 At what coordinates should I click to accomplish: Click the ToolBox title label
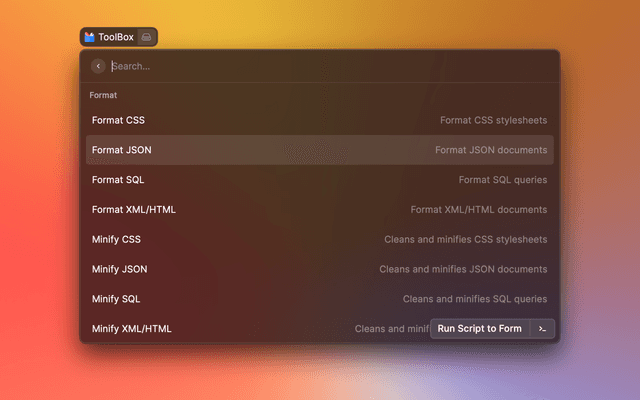tap(116, 37)
